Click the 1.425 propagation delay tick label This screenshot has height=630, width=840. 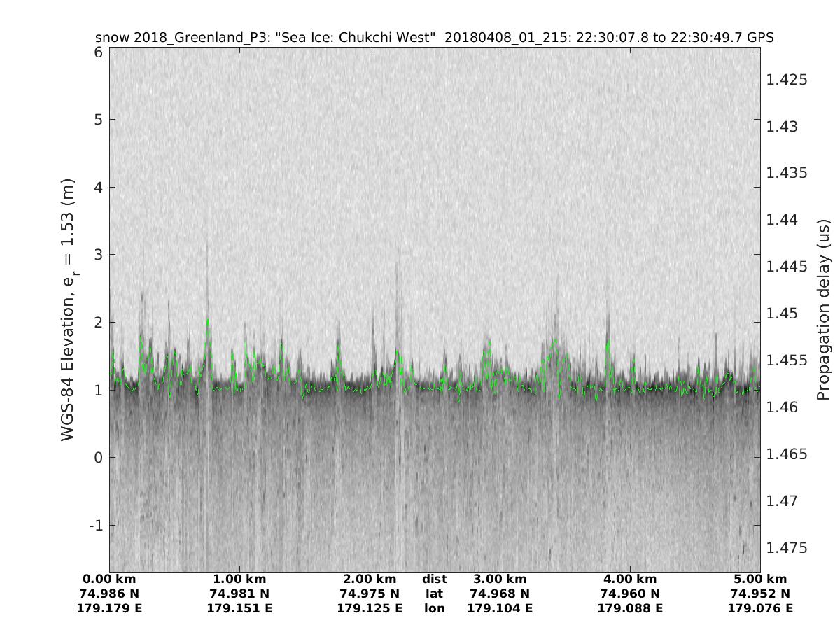point(787,79)
